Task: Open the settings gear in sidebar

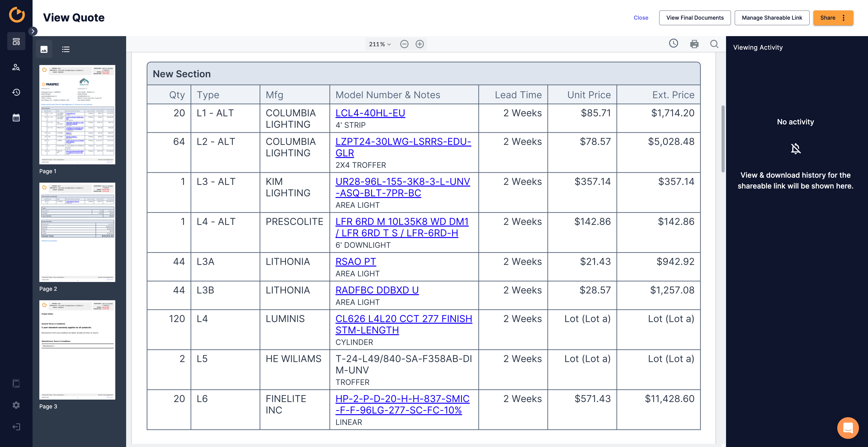Action: [x=16, y=405]
